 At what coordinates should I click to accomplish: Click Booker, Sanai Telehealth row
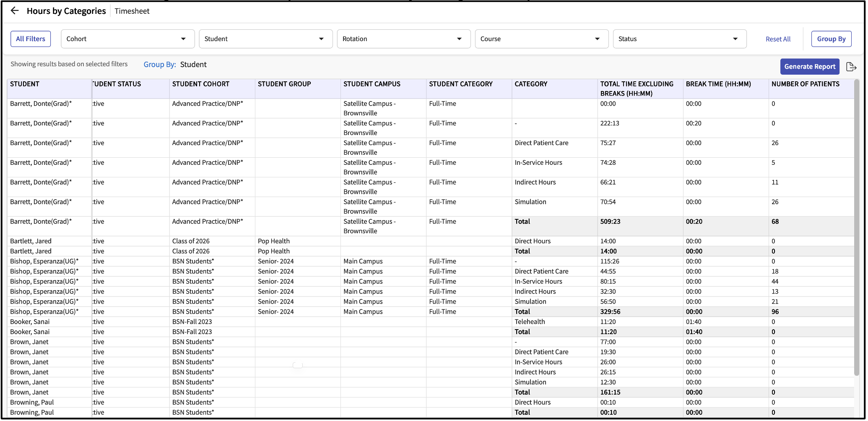[530, 322]
